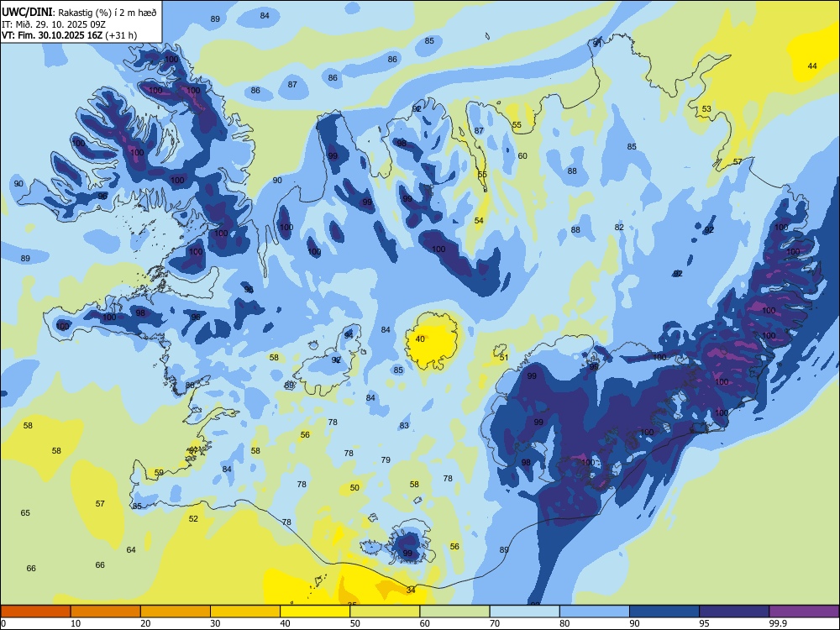
Task: Click the '65' humidity value on the map
Action: [x=25, y=512]
